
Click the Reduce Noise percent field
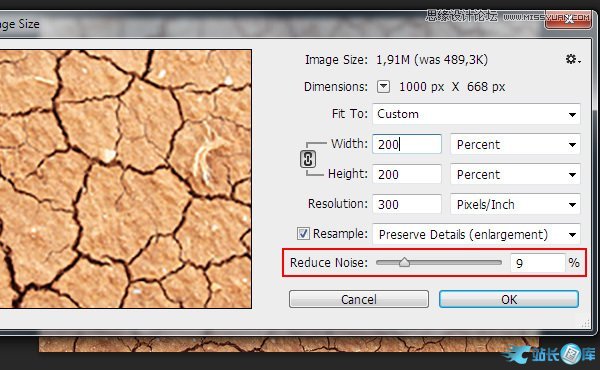538,263
